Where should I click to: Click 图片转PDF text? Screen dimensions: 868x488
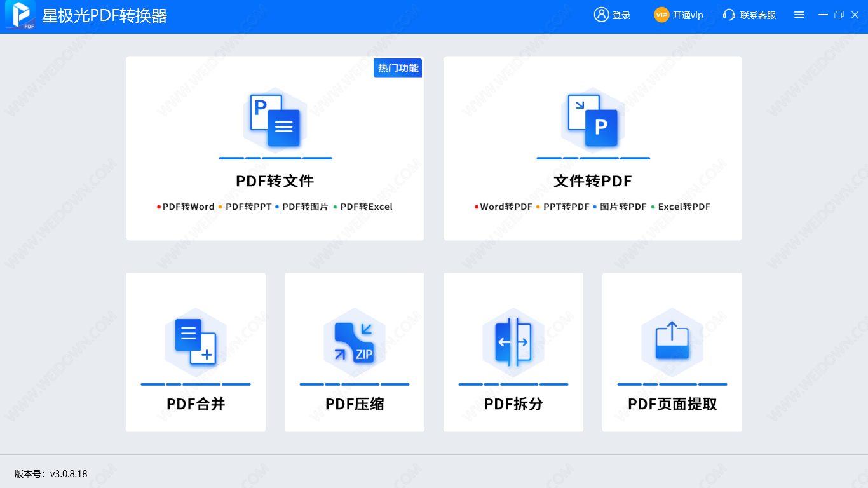coord(623,207)
